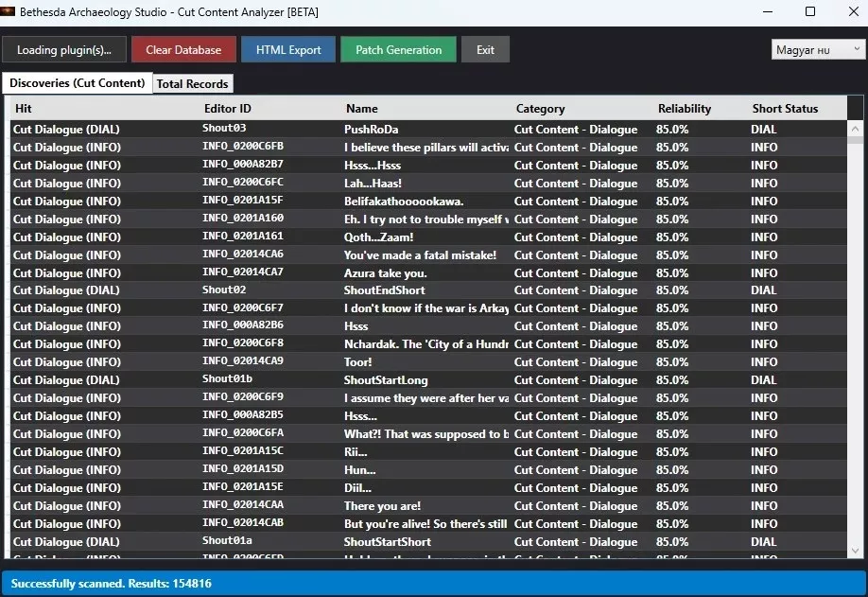
Task: Click the vertical scrollbar track
Action: click(x=856, y=343)
